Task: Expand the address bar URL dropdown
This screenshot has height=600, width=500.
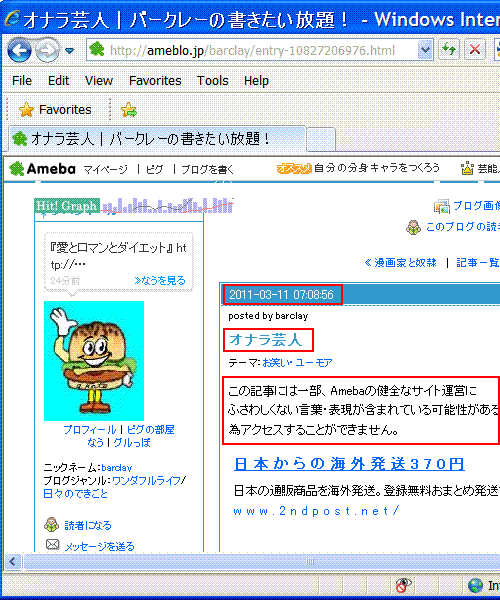Action: point(425,50)
